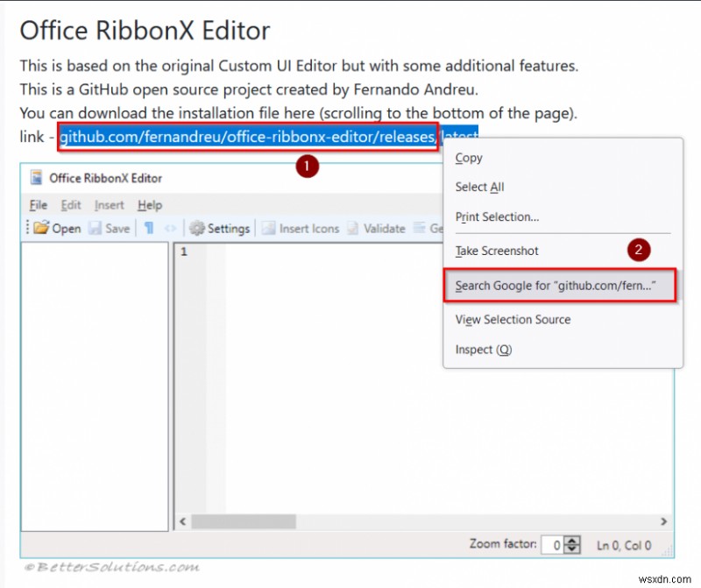701x588 pixels.
Task: Click Inspect at the bottom of the menu
Action: click(483, 349)
